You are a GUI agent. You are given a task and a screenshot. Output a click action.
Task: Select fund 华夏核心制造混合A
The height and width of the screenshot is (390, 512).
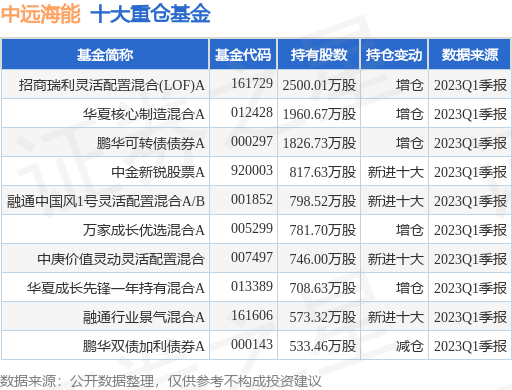point(144,114)
